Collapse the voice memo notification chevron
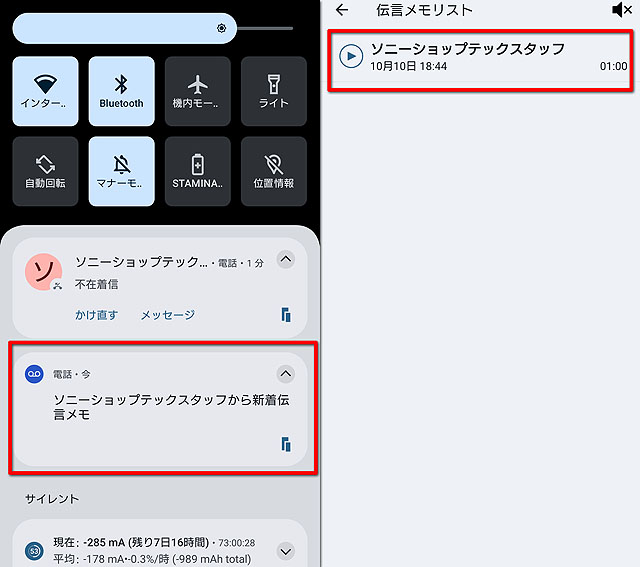The image size is (640, 567). (x=286, y=374)
